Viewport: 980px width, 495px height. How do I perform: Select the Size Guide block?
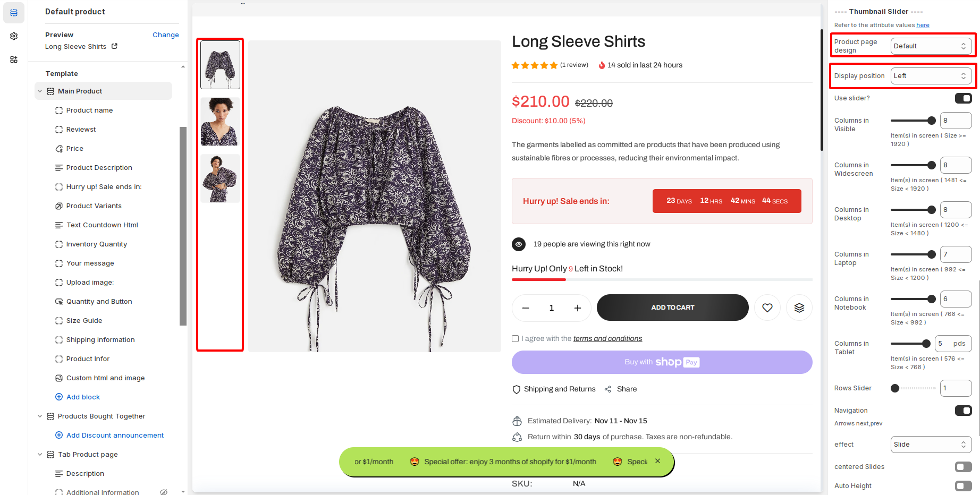click(x=84, y=321)
